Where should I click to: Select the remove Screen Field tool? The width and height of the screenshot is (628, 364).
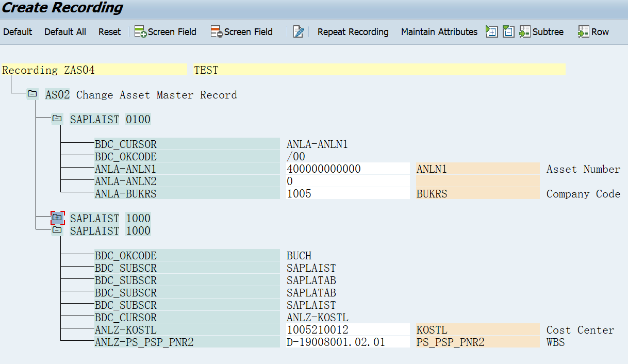[x=241, y=31]
